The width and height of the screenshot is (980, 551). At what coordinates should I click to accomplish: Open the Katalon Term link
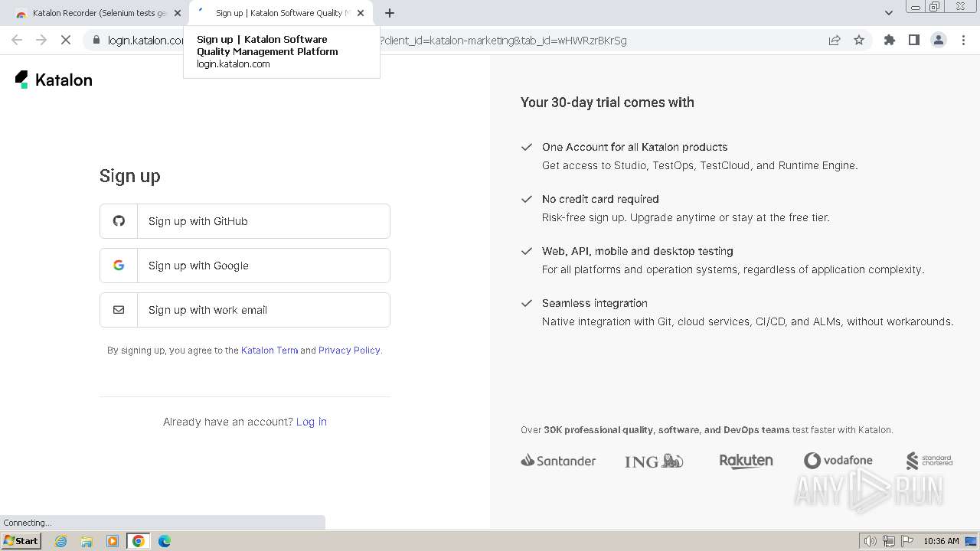click(x=269, y=350)
